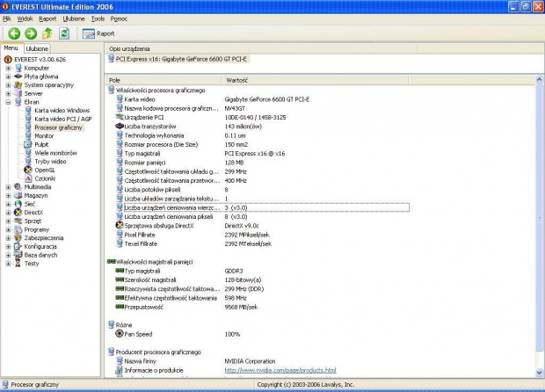Click the Pole column header

point(163,80)
